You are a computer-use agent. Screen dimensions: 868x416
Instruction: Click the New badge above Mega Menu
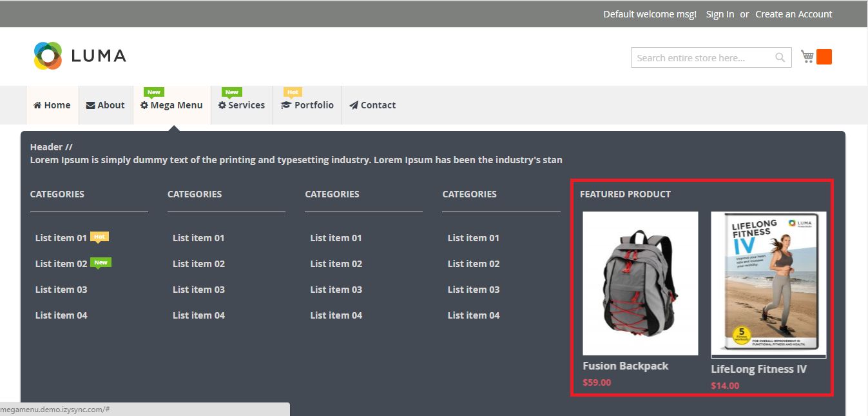(154, 92)
